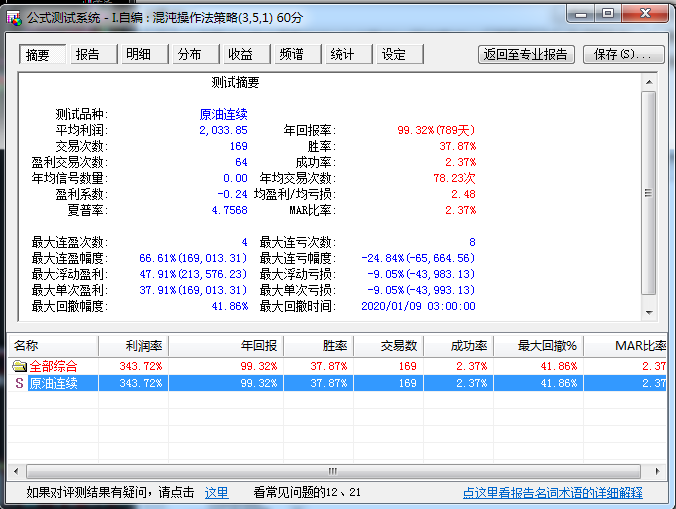Select the 分布 tab

click(190, 54)
